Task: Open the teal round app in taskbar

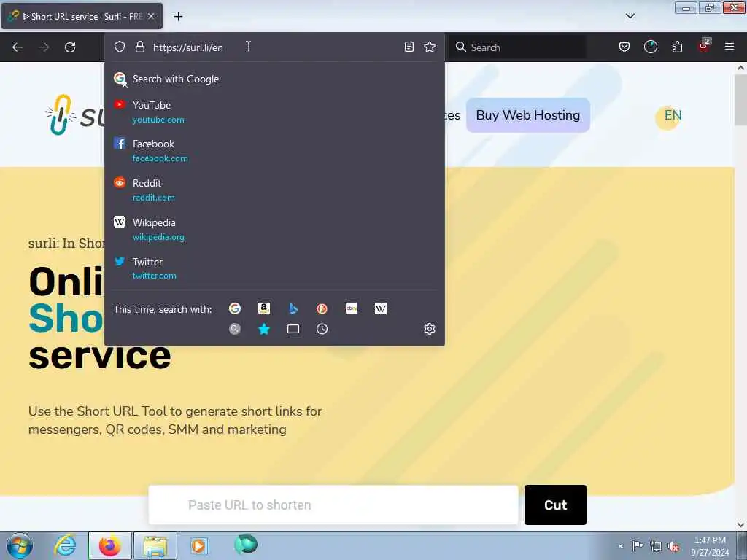Action: tap(246, 544)
